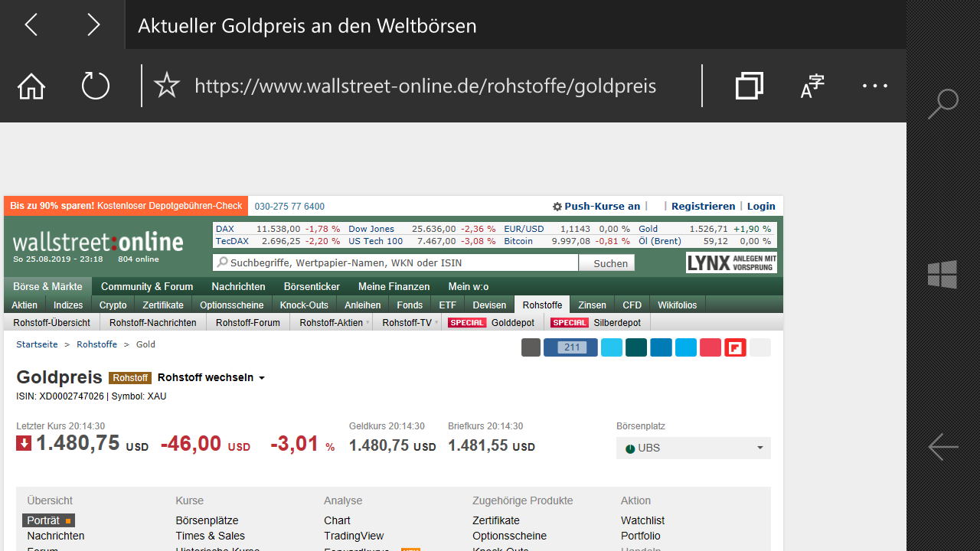Click the favorites star in the address bar
The width and height of the screenshot is (980, 551).
(x=166, y=86)
